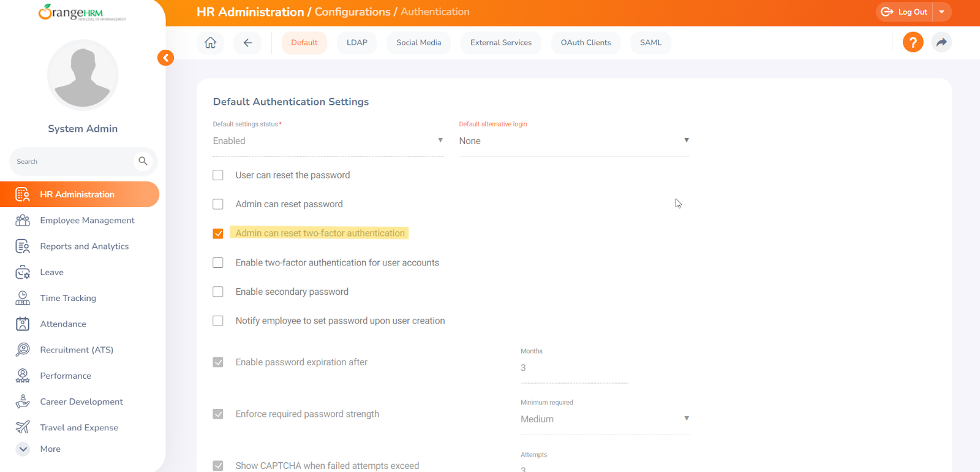Click the Performance sidebar icon

pos(23,376)
